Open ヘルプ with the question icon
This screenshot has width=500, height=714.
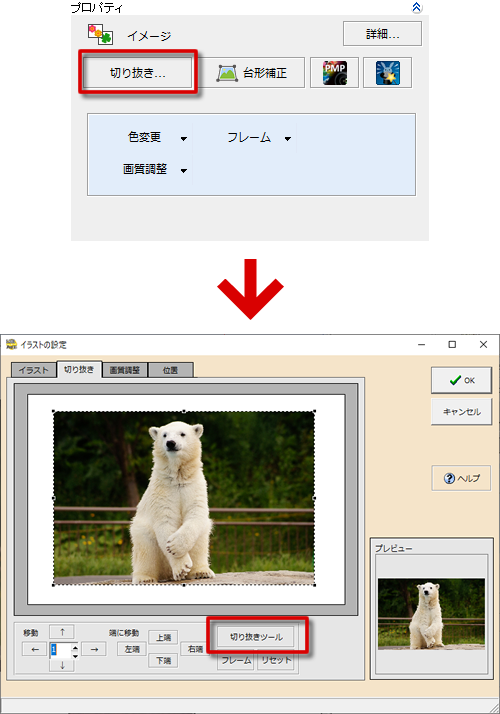coord(461,478)
